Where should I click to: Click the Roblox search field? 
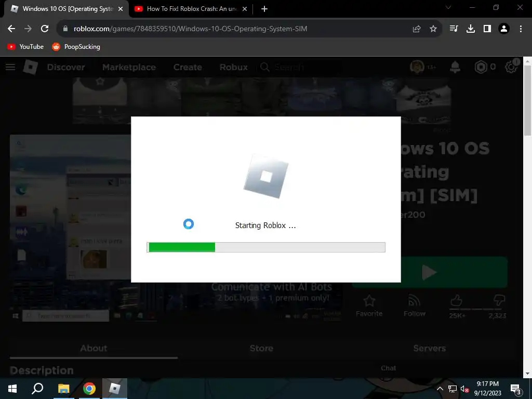coord(300,67)
